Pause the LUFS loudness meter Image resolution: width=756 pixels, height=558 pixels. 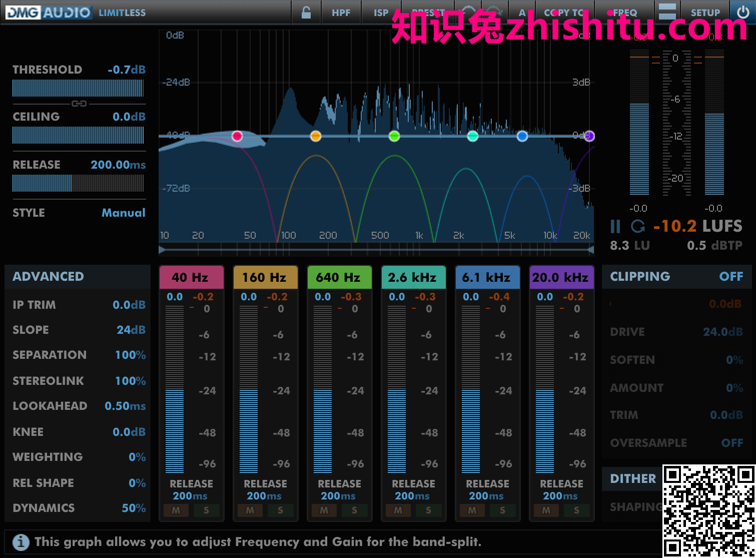pos(615,227)
